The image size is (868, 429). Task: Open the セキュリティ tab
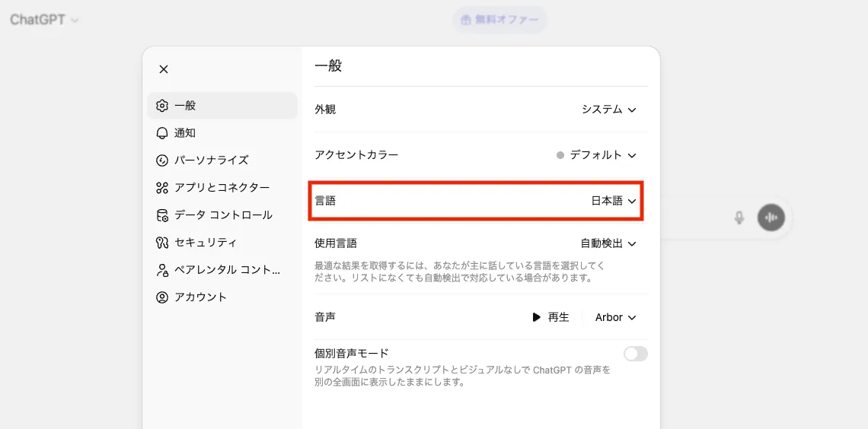point(222,242)
